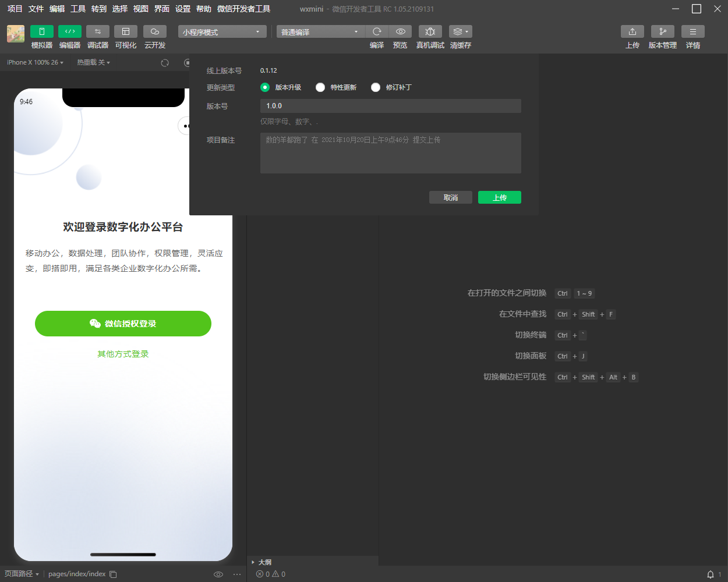Select the 修订补丁 radio button
The height and width of the screenshot is (582, 728).
tap(376, 87)
